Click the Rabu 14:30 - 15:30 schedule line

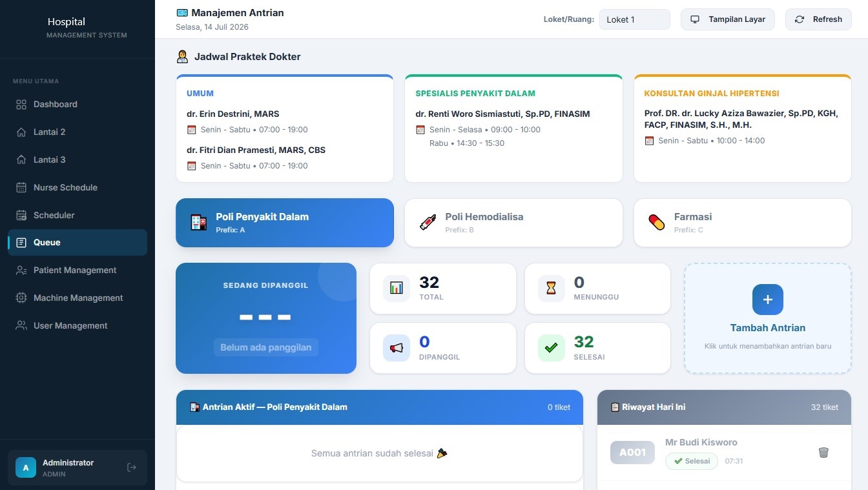tap(467, 143)
